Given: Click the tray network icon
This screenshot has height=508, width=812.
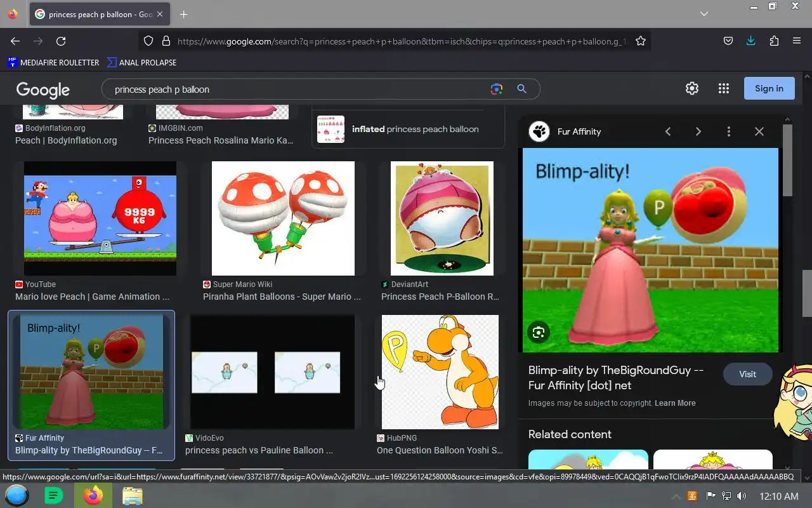Looking at the screenshot, I should click(726, 496).
